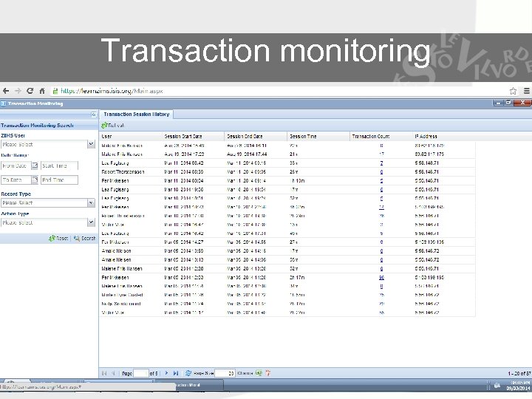Open the Action Type dropdown
The width and height of the screenshot is (532, 399).
tap(91, 222)
